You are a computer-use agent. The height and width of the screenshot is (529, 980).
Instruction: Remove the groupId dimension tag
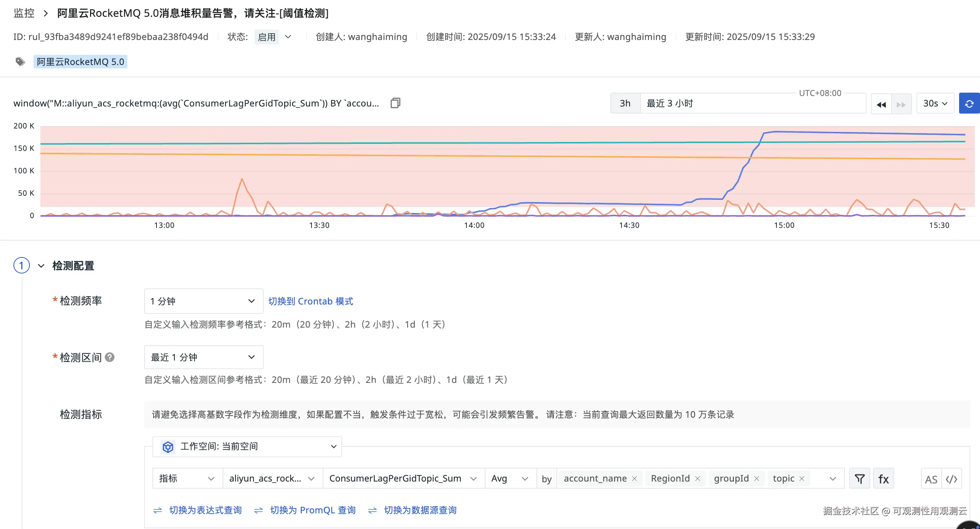pyautogui.click(x=757, y=479)
